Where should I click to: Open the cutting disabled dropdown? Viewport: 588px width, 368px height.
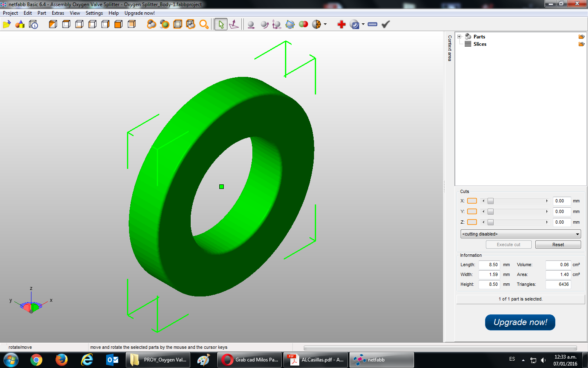521,234
